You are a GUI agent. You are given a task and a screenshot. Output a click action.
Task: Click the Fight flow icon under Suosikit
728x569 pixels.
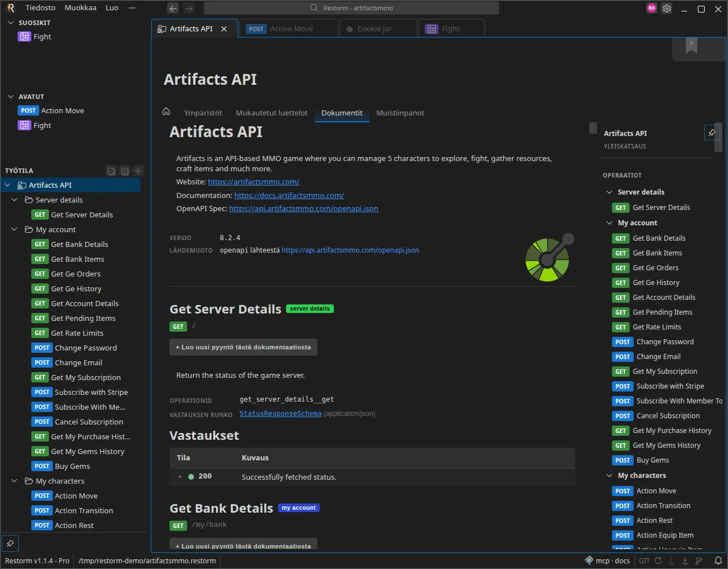[24, 36]
